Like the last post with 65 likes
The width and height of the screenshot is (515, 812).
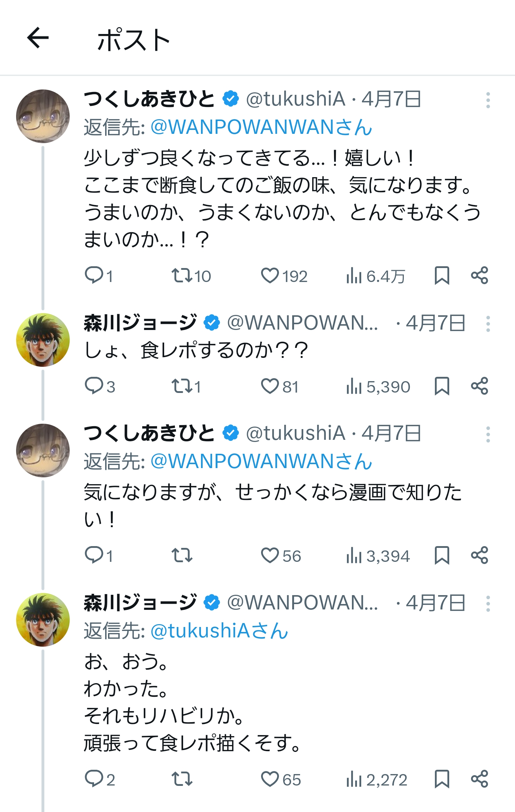[x=270, y=779]
